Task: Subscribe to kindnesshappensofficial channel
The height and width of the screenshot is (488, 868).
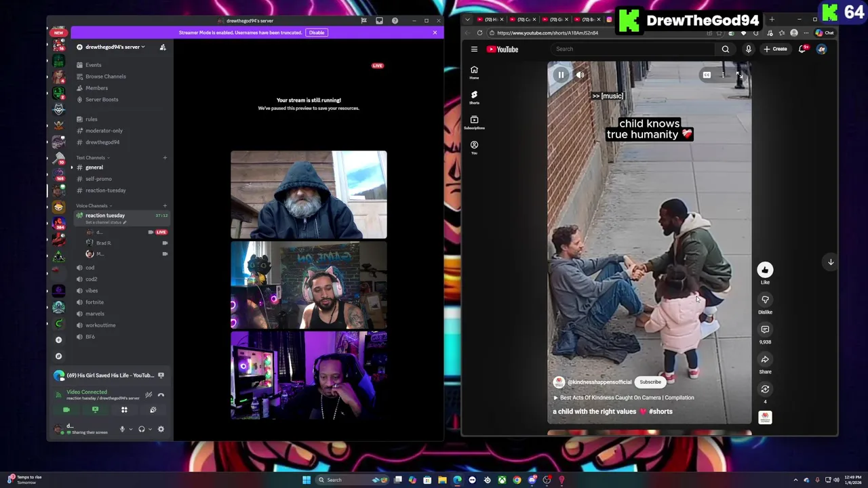Action: pos(650,382)
